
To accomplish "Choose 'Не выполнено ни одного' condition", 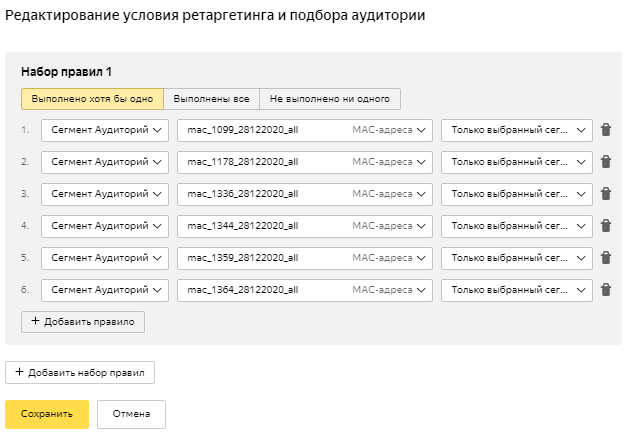I will point(330,99).
